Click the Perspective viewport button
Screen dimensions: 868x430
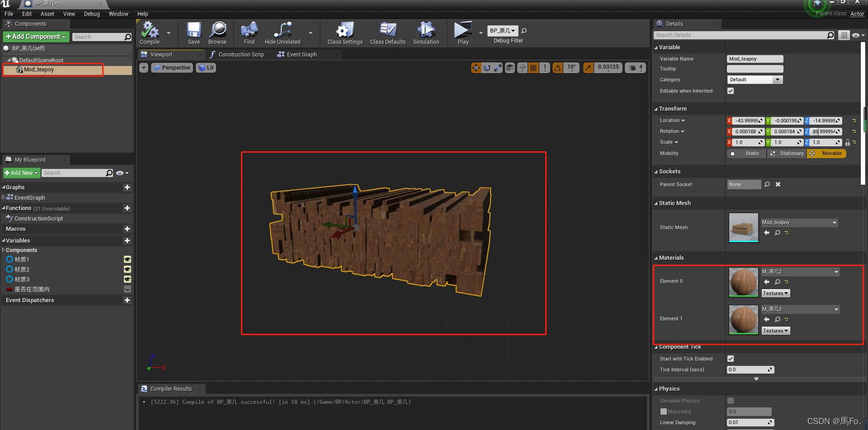point(172,68)
